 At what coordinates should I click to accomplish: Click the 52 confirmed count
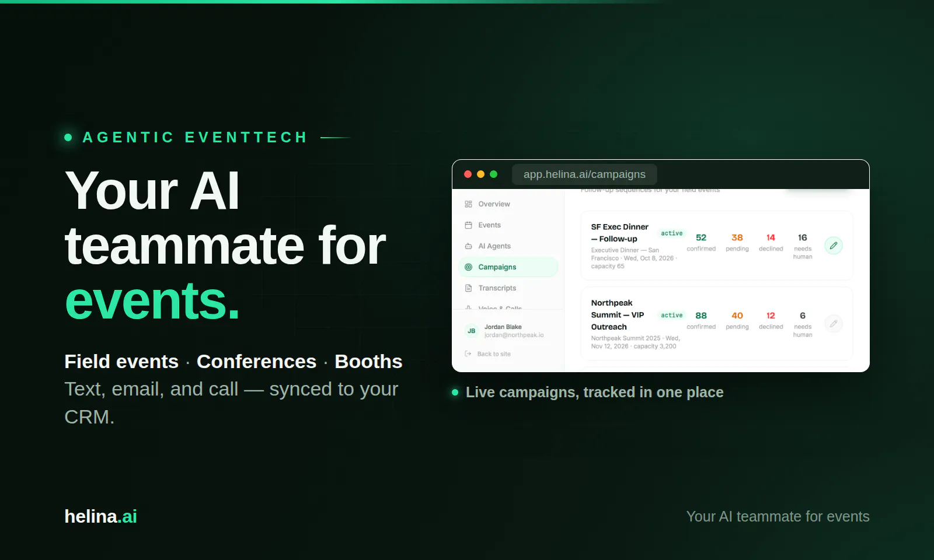(x=701, y=243)
